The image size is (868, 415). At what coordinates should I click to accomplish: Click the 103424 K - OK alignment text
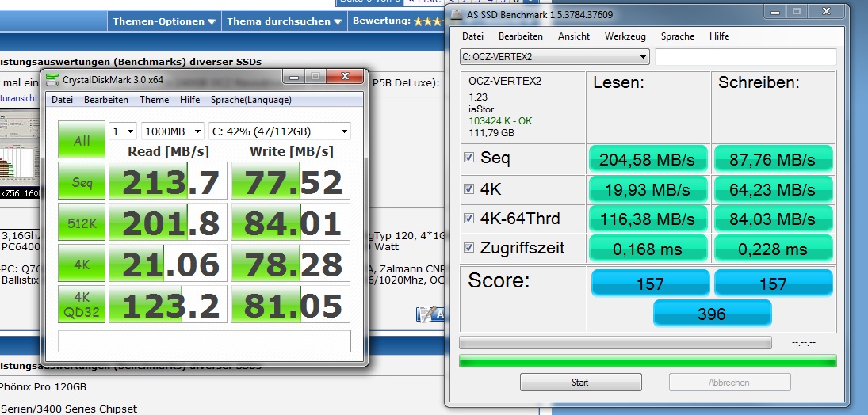(x=500, y=121)
